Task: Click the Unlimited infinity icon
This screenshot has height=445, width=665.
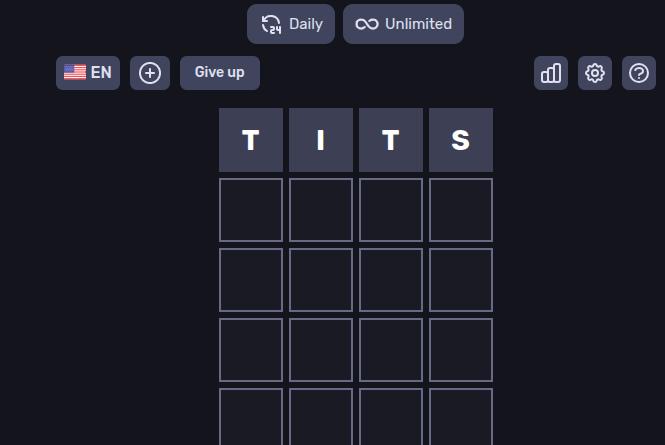Action: 367,24
